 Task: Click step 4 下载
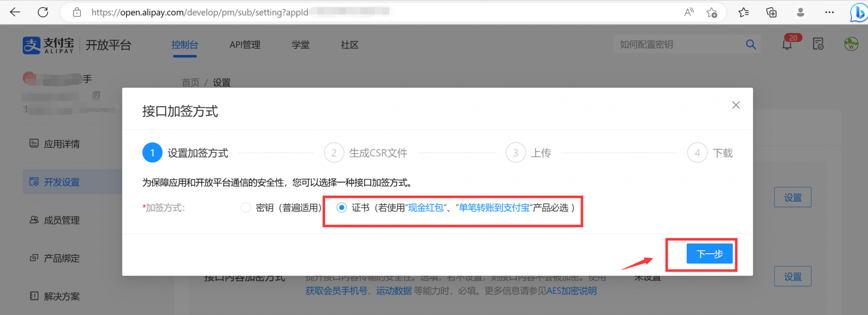point(710,153)
